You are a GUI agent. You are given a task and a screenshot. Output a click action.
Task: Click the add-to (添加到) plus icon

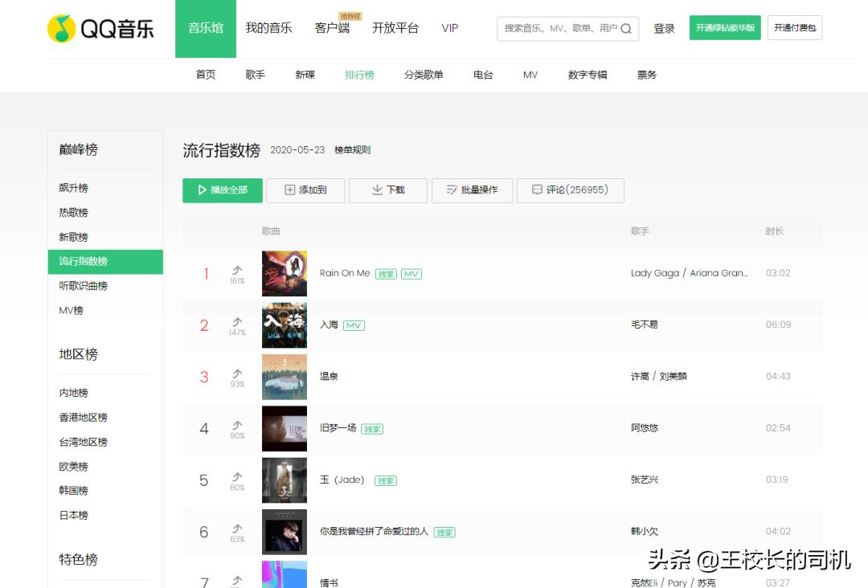coord(289,190)
